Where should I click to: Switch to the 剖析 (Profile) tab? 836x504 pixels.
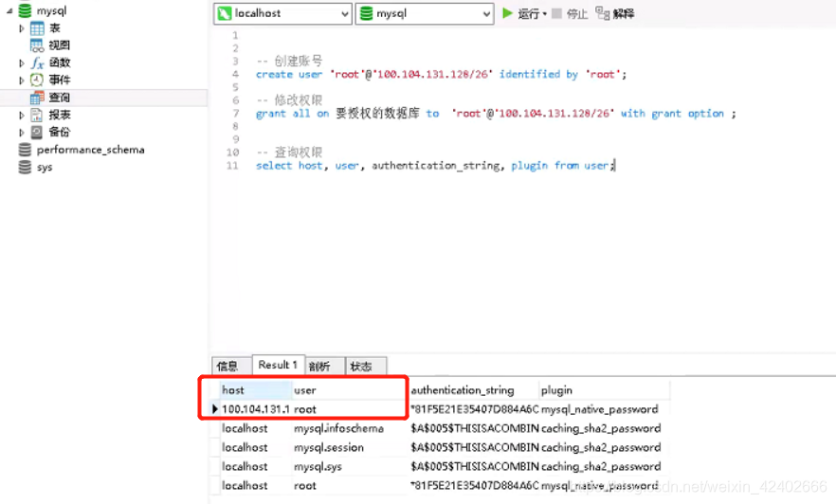[325, 366]
